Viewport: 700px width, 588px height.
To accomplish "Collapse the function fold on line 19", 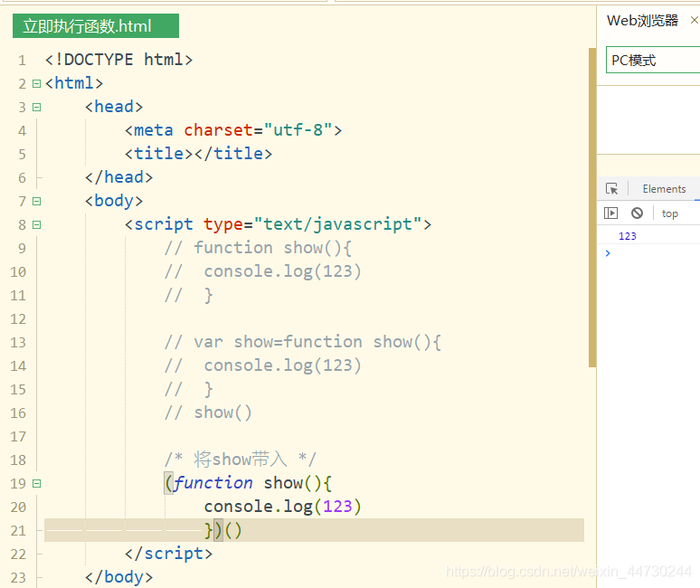I will [x=36, y=484].
